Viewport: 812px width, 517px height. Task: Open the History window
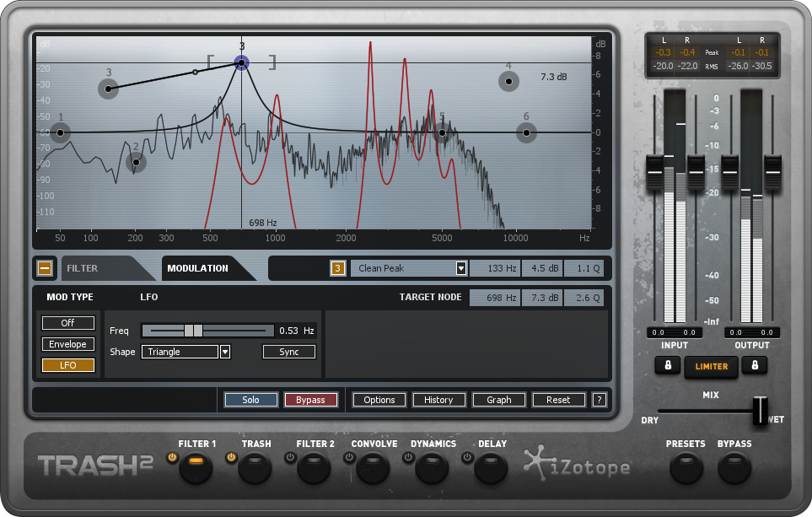438,400
